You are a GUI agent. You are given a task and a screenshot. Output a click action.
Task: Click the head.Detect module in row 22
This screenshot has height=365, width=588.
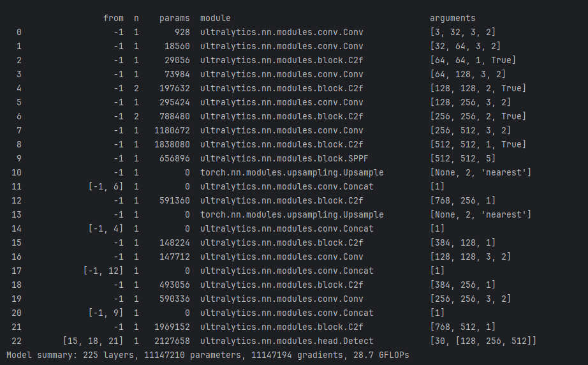click(x=287, y=341)
